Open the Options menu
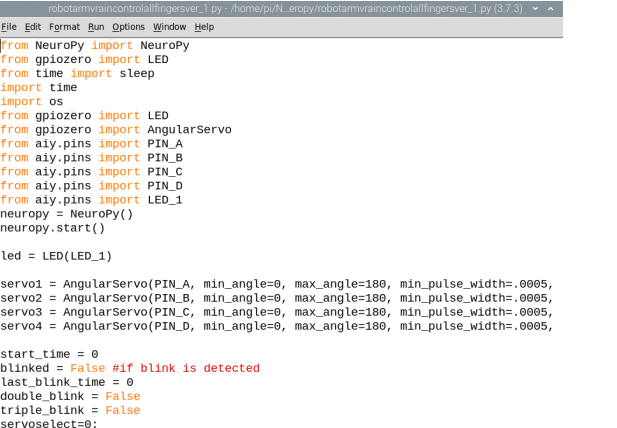Screen dimensions: 617x428 click(x=128, y=27)
